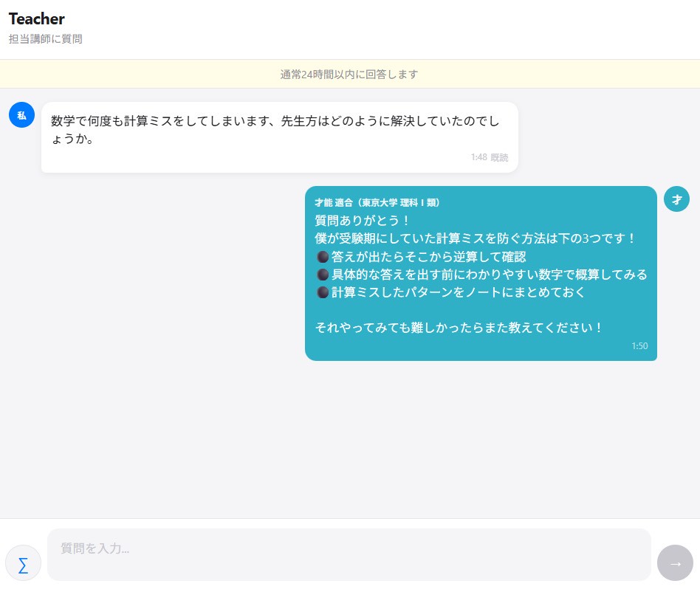700x589 pixels.
Task: Click the blue 私 user avatar
Action: pos(21,115)
